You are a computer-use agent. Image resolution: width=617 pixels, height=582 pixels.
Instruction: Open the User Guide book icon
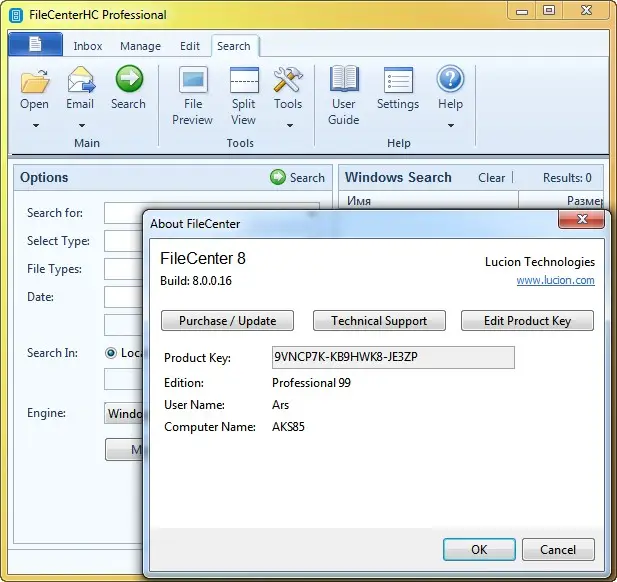[x=344, y=79]
